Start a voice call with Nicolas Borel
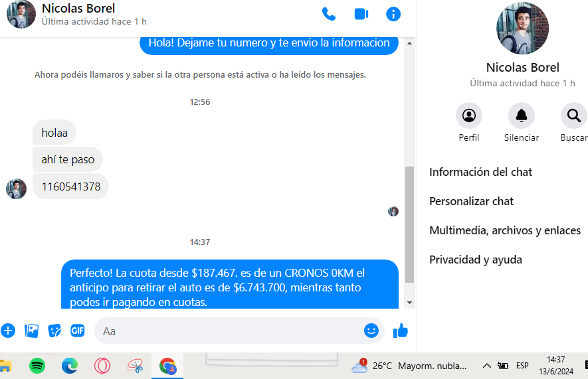 point(328,14)
